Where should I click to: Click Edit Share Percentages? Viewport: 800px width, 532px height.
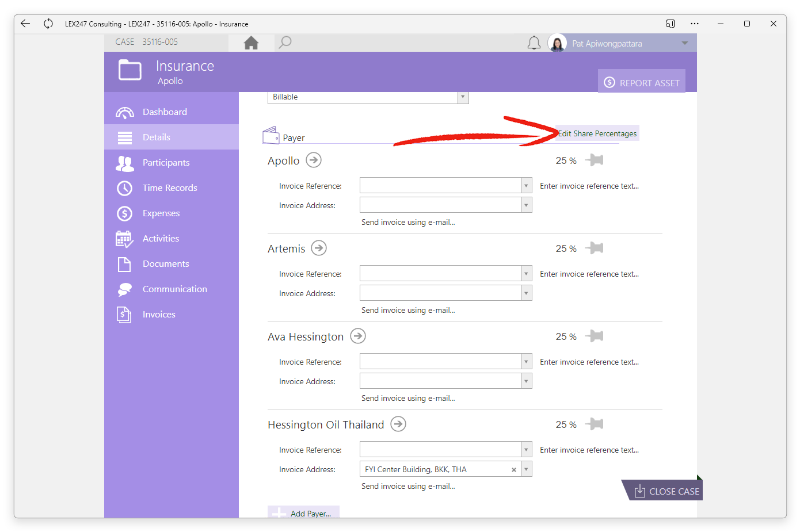597,133
